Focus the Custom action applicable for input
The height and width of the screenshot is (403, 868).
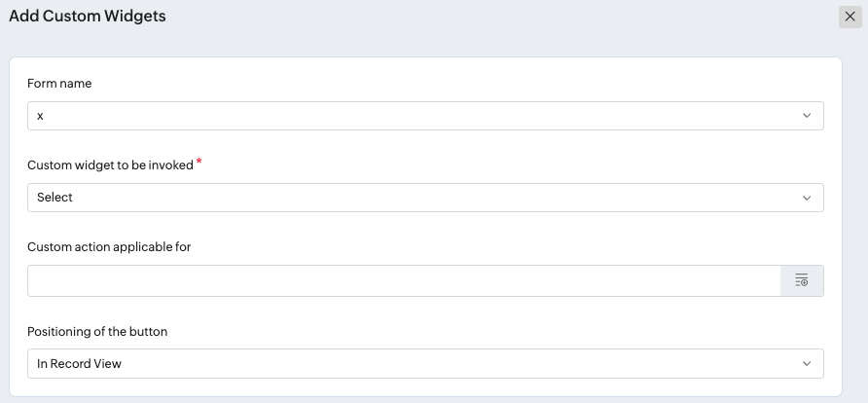[x=404, y=280]
